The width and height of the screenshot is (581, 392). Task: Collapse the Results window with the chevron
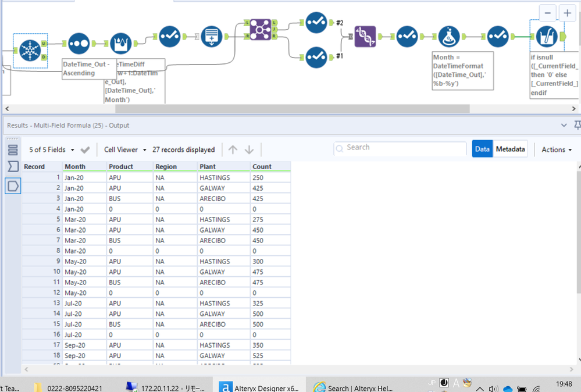[x=564, y=125]
